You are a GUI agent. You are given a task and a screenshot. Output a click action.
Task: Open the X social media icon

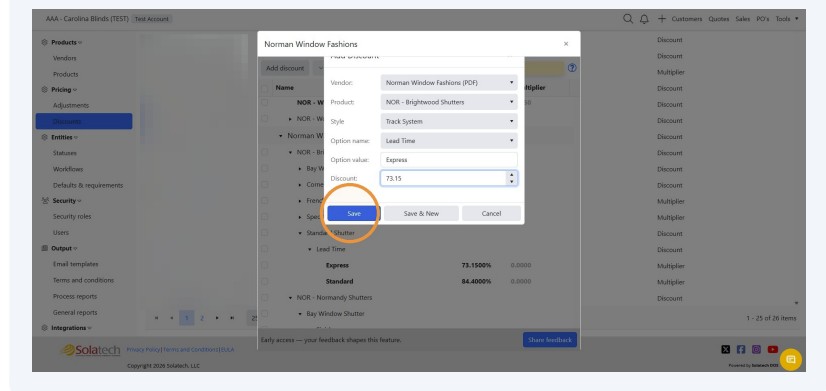point(725,349)
